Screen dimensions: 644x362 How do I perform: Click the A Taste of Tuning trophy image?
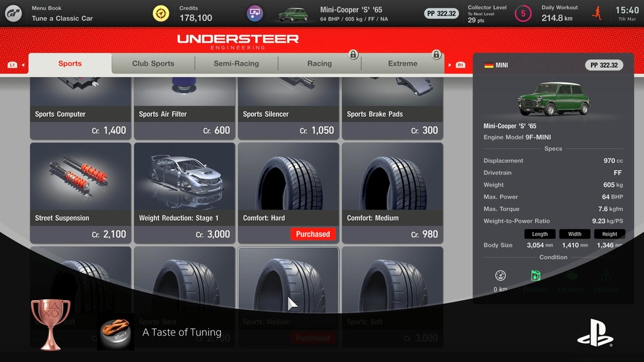pos(116,332)
